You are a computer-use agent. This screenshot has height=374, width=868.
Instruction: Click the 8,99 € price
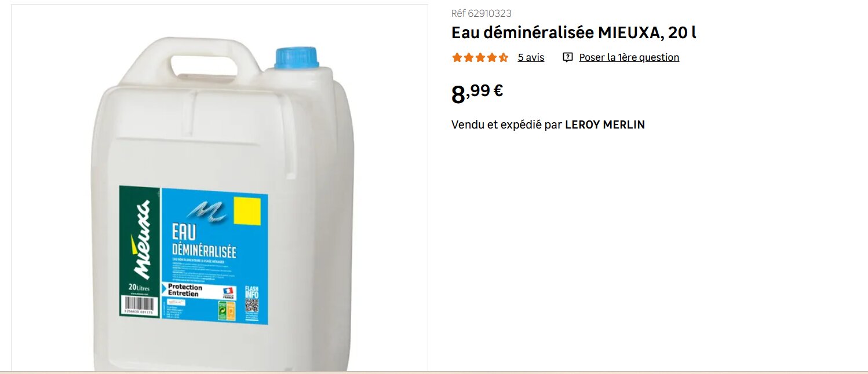click(x=477, y=93)
